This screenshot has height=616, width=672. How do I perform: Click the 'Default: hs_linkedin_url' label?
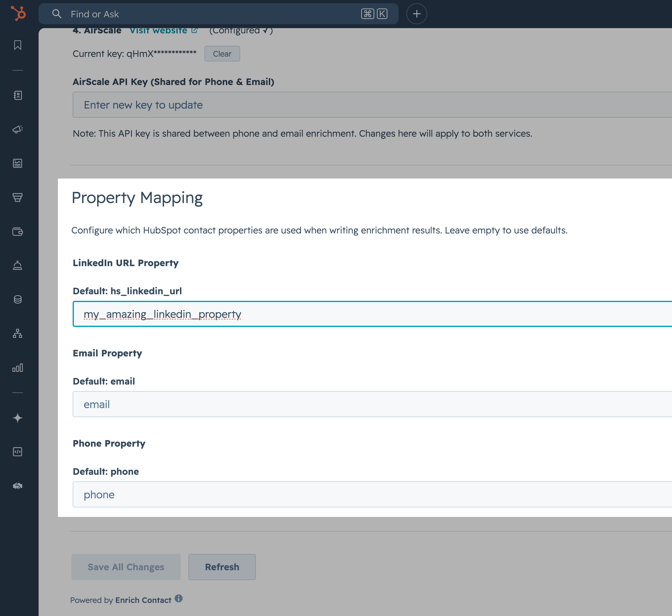point(127,291)
